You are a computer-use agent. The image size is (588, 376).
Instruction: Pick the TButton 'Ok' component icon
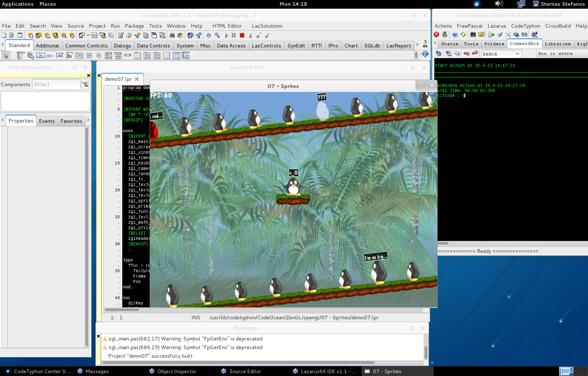40,55
